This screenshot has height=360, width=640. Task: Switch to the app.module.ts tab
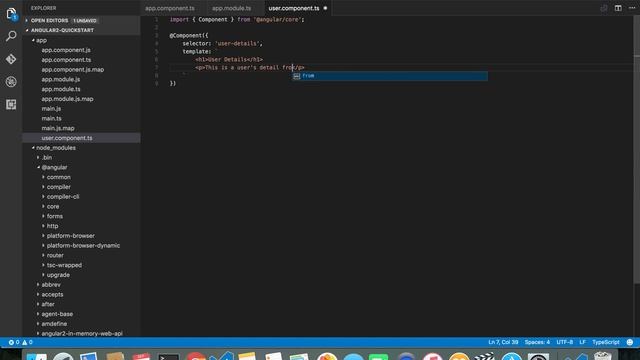pyautogui.click(x=231, y=8)
